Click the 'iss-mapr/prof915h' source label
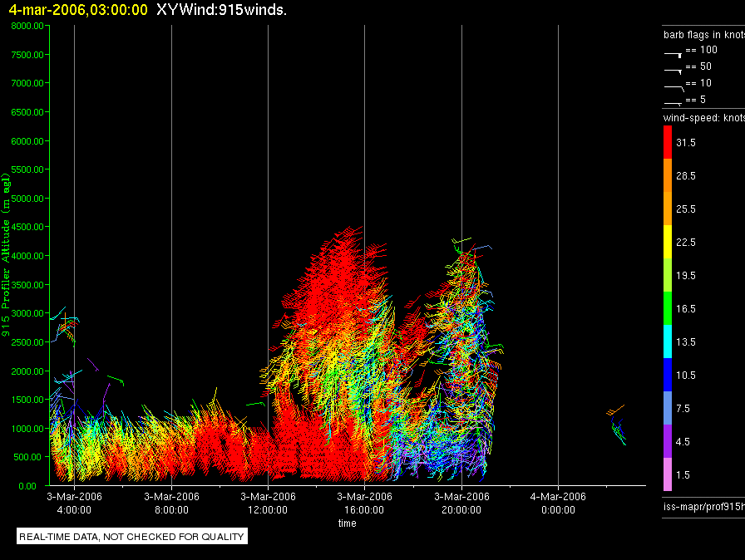The height and width of the screenshot is (560, 745). click(x=704, y=507)
